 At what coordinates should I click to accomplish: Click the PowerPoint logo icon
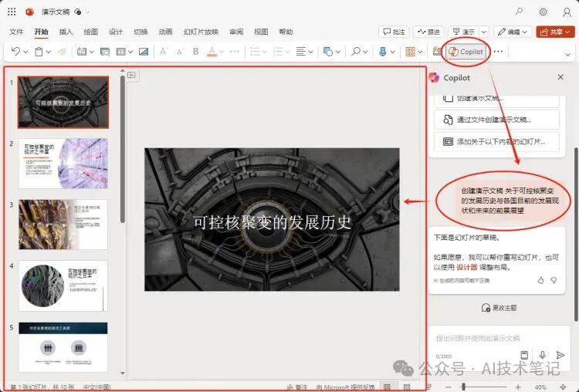[29, 12]
